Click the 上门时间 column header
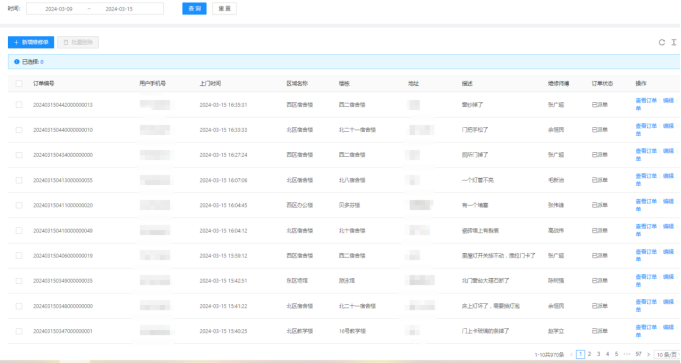The image size is (681, 363). point(210,83)
